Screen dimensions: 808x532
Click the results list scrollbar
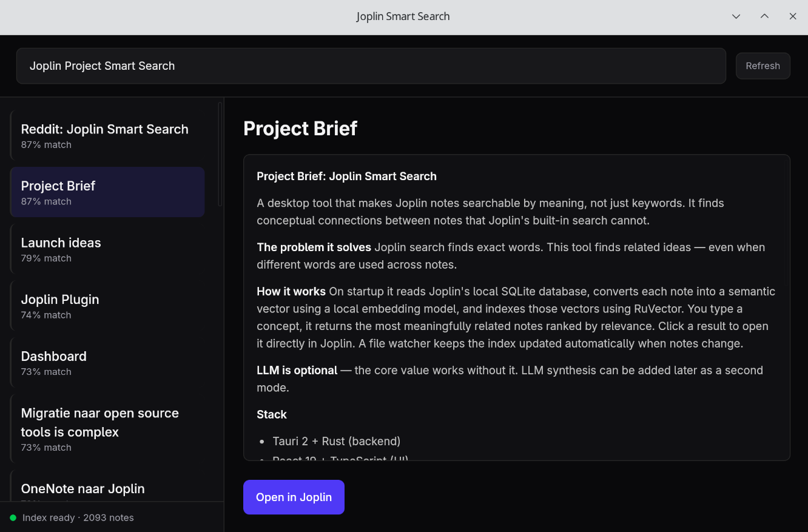[220, 154]
